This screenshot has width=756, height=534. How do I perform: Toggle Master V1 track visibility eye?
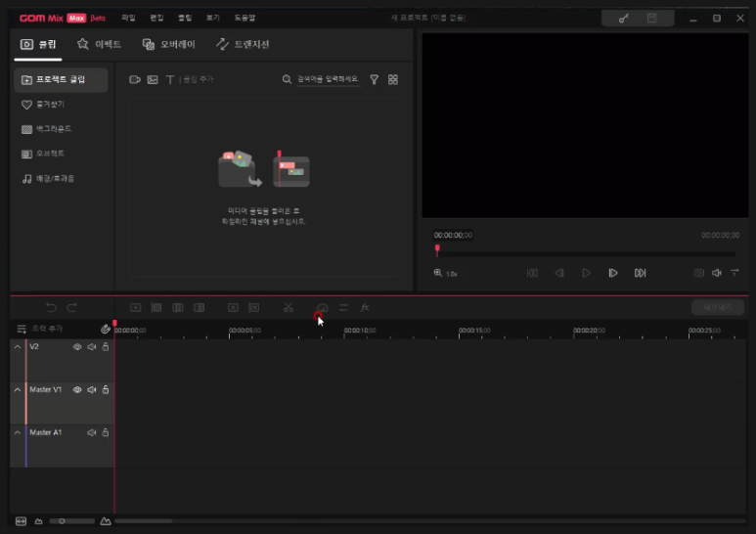(77, 389)
